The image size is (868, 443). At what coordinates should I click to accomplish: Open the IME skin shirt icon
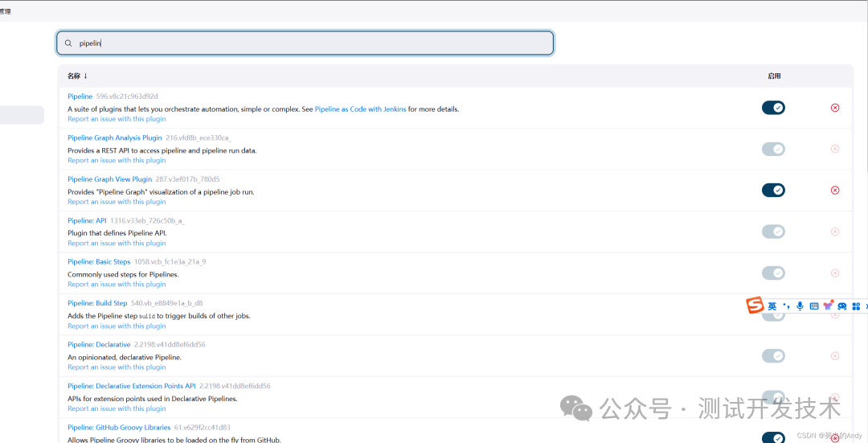pyautogui.click(x=828, y=306)
